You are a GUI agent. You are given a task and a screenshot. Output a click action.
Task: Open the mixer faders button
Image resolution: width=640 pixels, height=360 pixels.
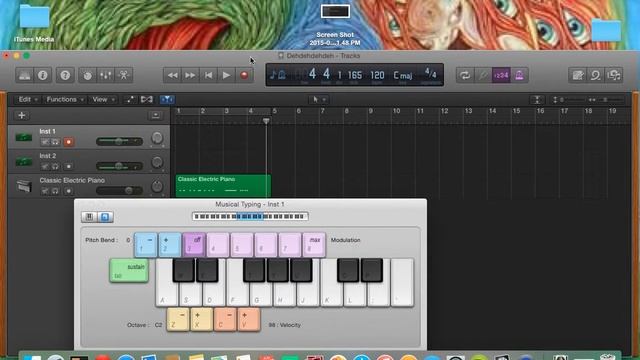(105, 75)
